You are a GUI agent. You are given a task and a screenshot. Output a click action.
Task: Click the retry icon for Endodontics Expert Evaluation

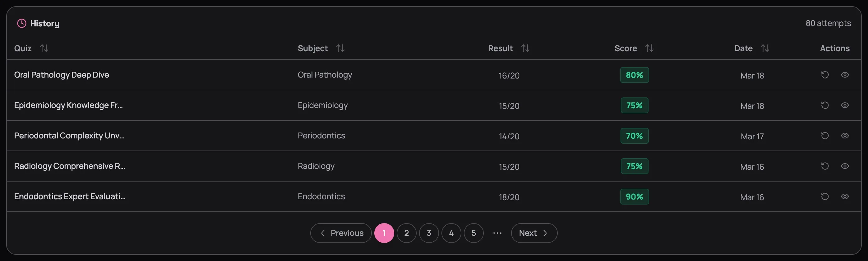[x=824, y=196]
